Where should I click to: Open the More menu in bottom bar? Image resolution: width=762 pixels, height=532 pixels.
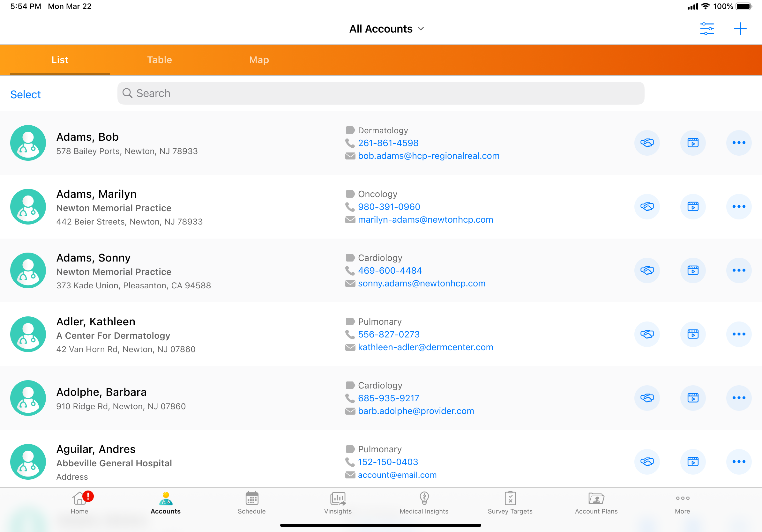682,503
